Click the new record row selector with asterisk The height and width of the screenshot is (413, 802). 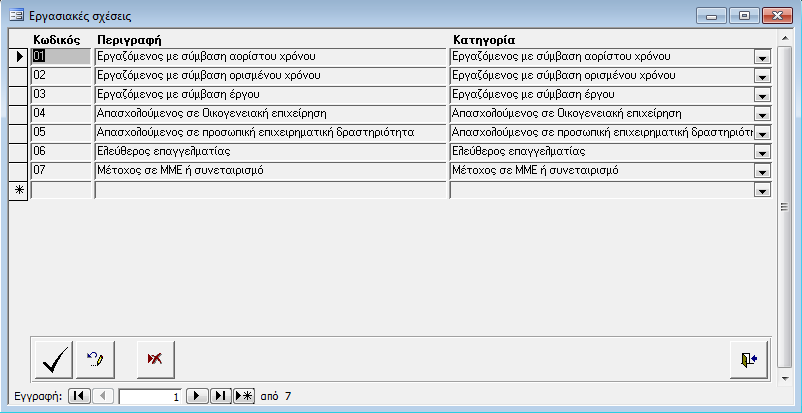click(18, 190)
